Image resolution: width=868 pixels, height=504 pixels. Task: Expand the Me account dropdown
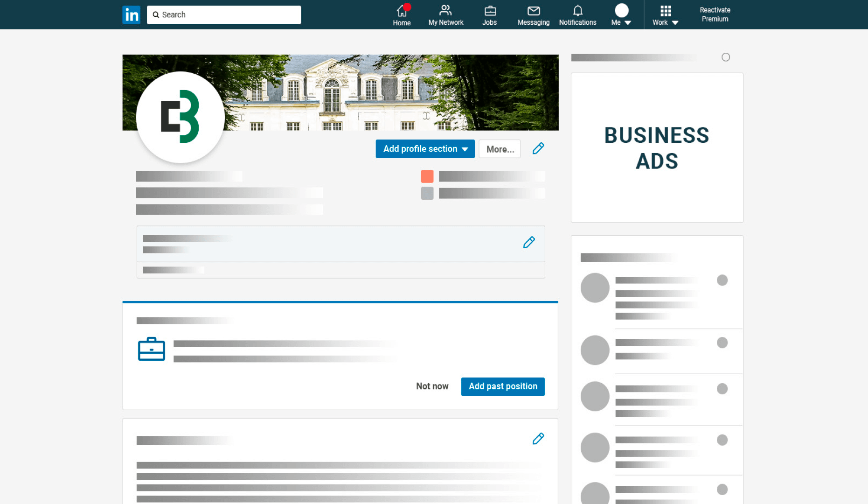tap(621, 15)
